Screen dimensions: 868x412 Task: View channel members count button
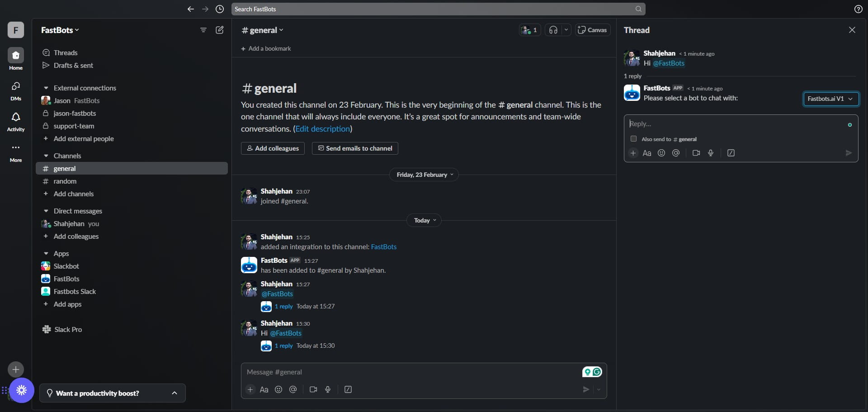point(530,30)
